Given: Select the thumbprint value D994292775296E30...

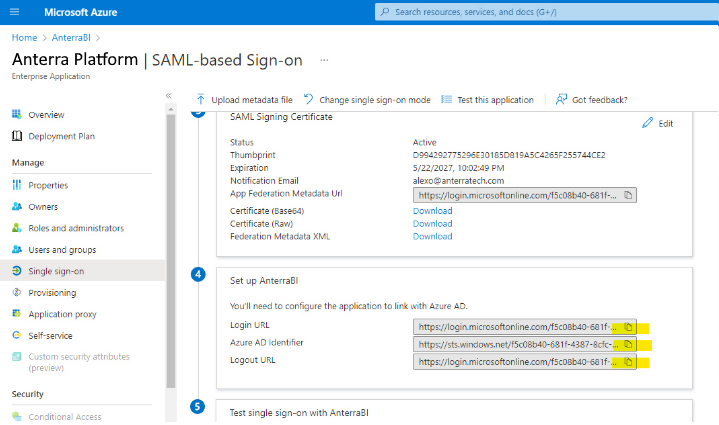Looking at the screenshot, I should pyautogui.click(x=509, y=155).
